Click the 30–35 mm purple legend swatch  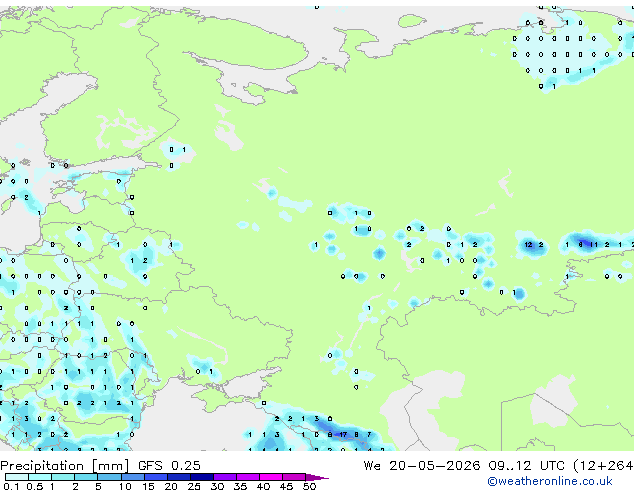[x=224, y=477]
